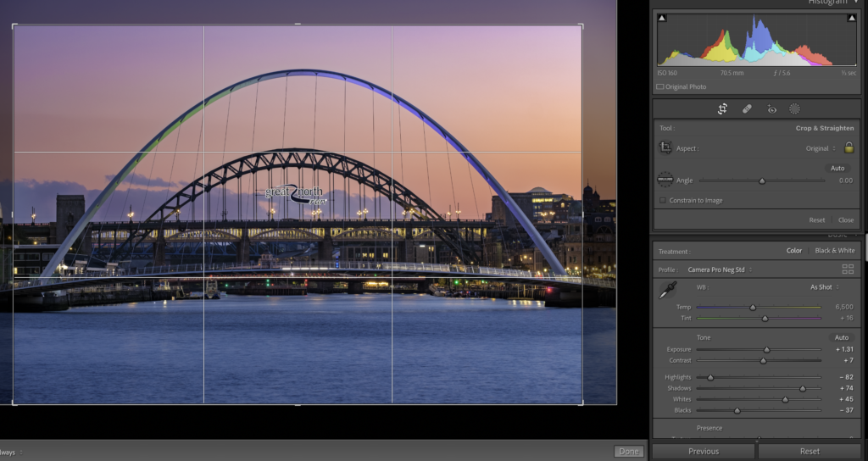The height and width of the screenshot is (461, 868).
Task: Pick the White Balance eyedropper tool
Action: [668, 290]
